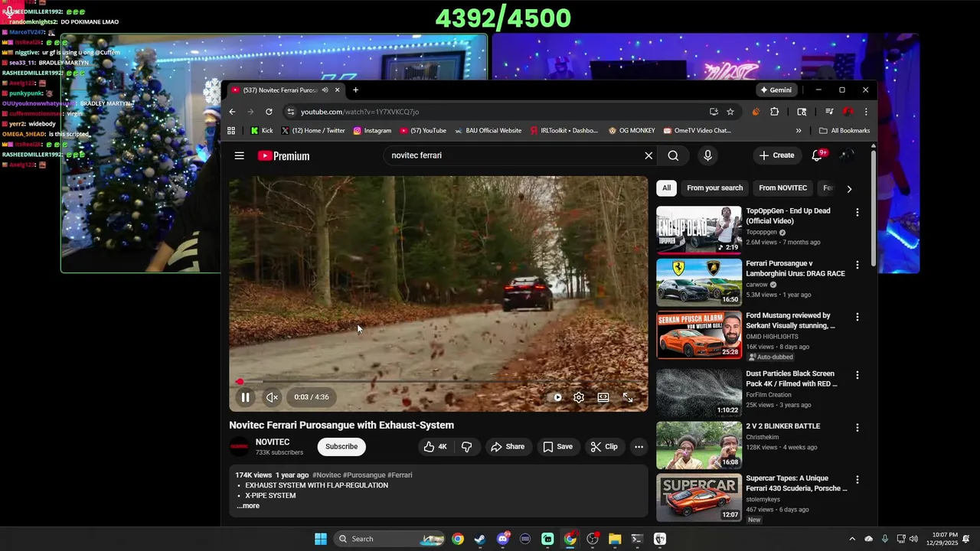Open a new Chrome tab
The width and height of the screenshot is (980, 551).
[355, 90]
